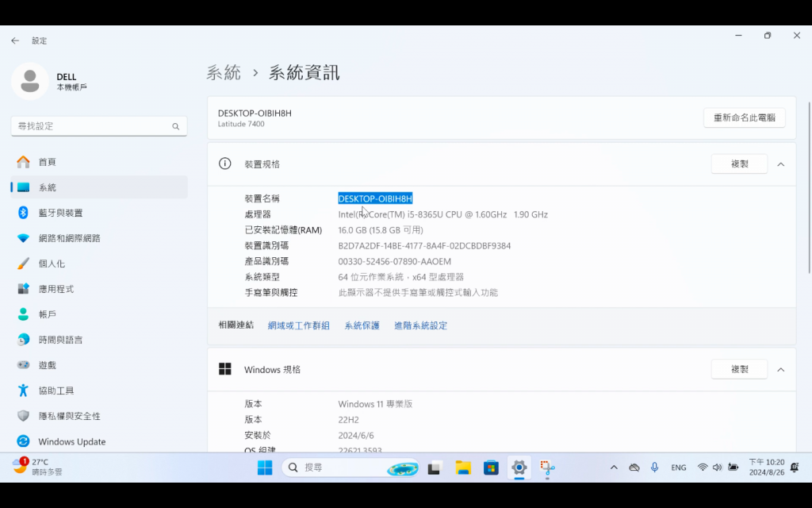Collapse the Windows 規格 section
Viewport: 812px width, 508px height.
click(x=780, y=370)
